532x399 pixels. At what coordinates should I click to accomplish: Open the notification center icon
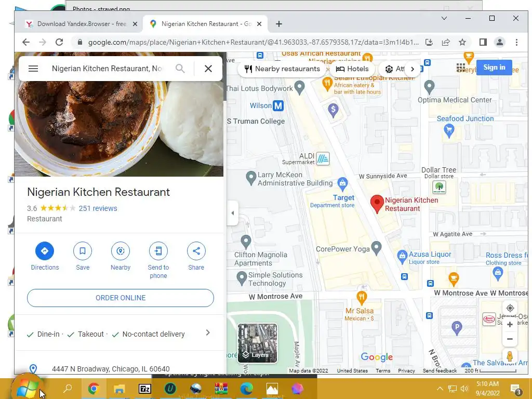click(x=515, y=389)
